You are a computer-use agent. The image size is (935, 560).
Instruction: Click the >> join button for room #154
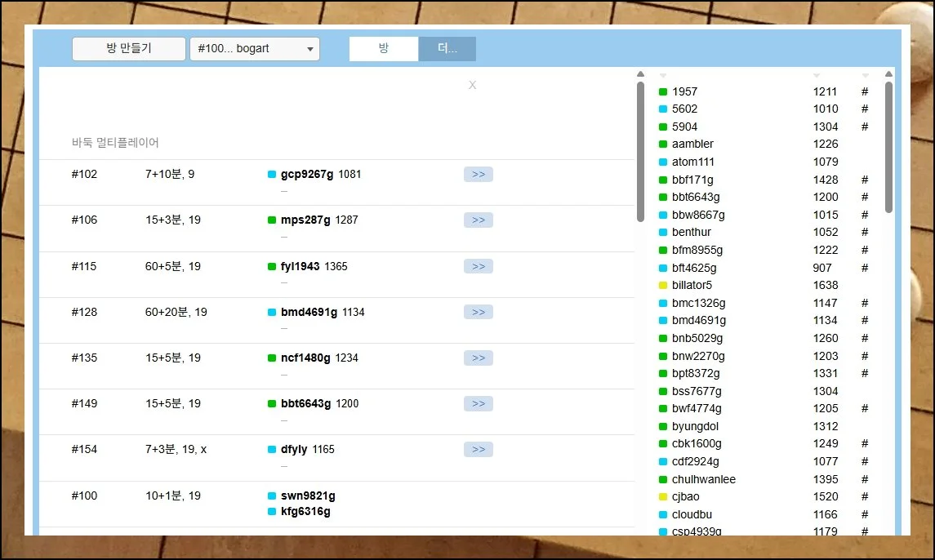tap(478, 450)
